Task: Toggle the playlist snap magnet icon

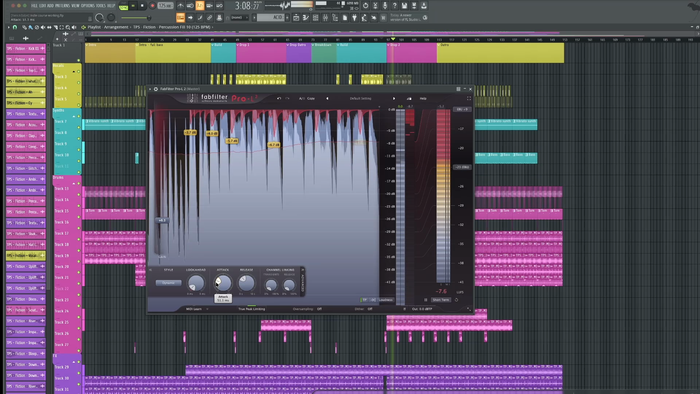Action: pos(15,27)
